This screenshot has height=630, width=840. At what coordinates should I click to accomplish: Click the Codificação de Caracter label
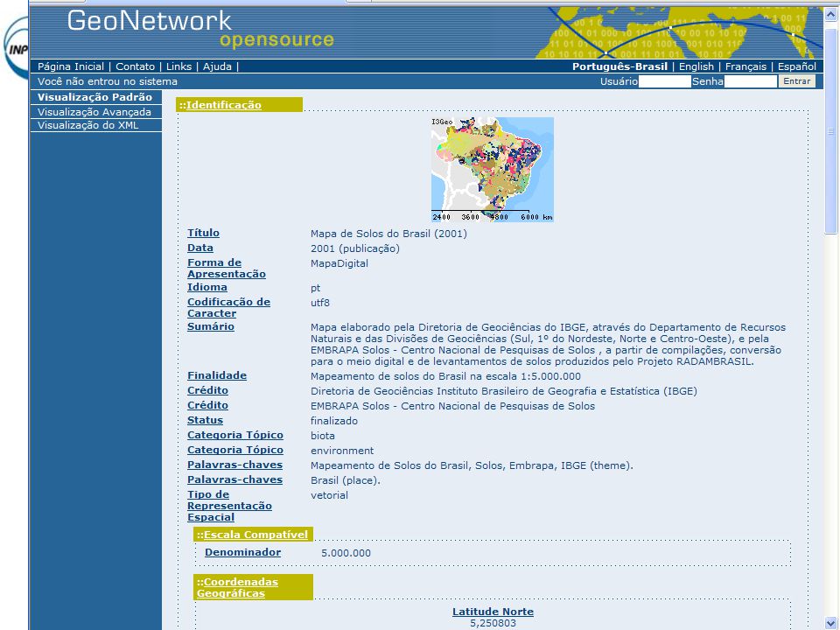pyautogui.click(x=228, y=307)
